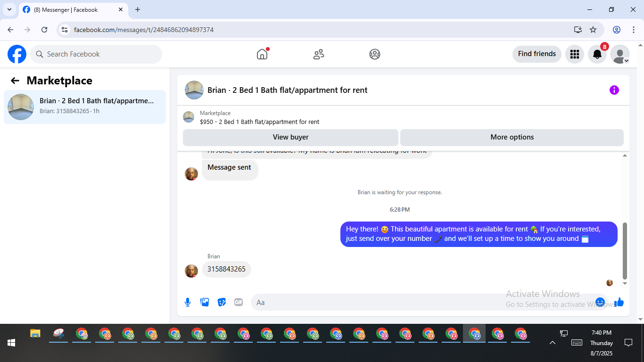Open conversation information (purple i icon)
Viewport: 644px width, 362px height.
point(614,90)
